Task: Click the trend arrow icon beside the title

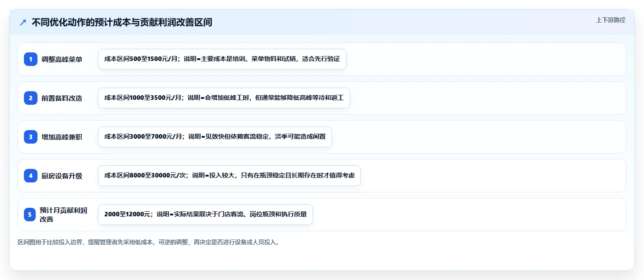Action: click(23, 22)
